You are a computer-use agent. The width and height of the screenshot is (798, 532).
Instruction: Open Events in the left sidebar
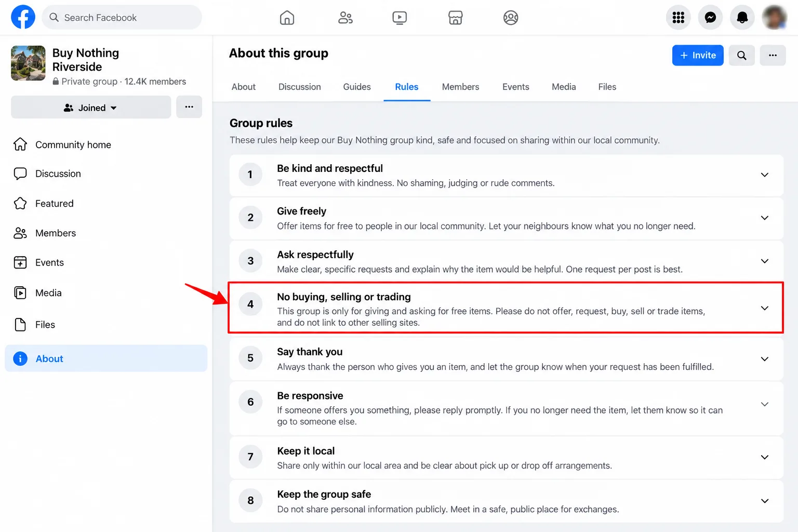(x=106, y=262)
